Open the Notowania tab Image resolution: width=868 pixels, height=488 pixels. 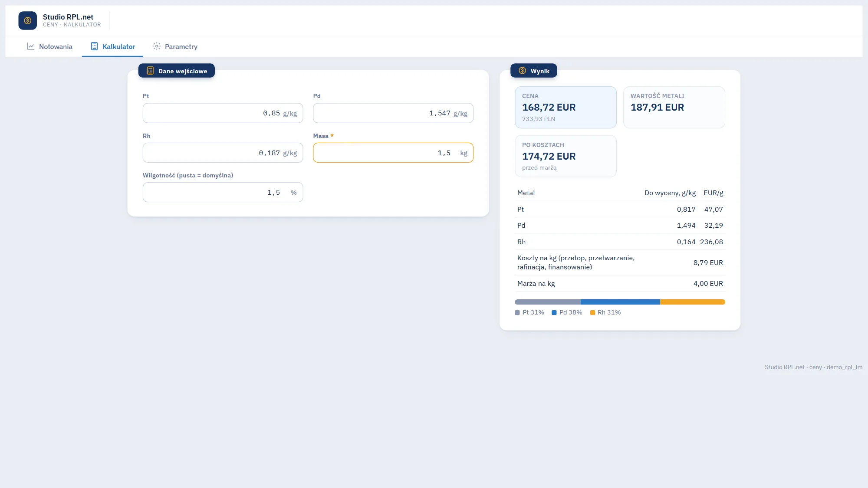point(49,46)
